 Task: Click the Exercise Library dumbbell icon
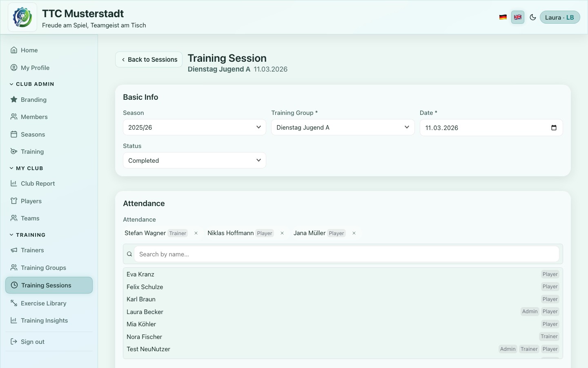14,303
